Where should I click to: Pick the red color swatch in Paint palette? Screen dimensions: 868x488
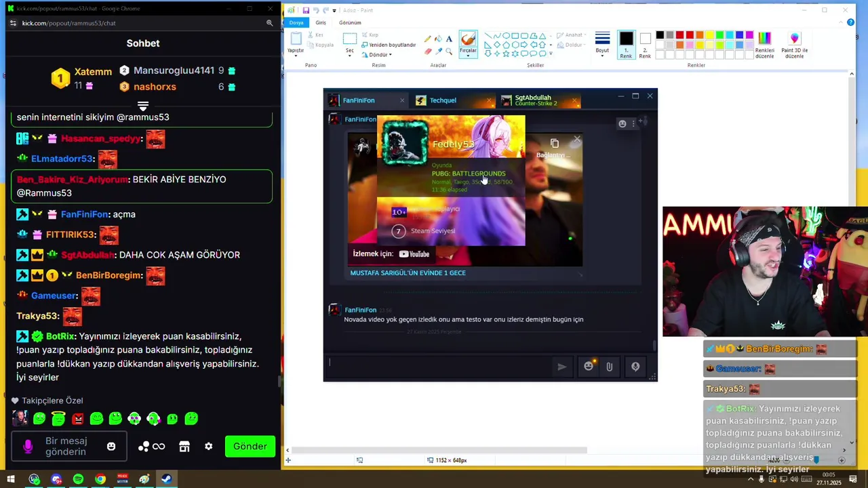[689, 36]
